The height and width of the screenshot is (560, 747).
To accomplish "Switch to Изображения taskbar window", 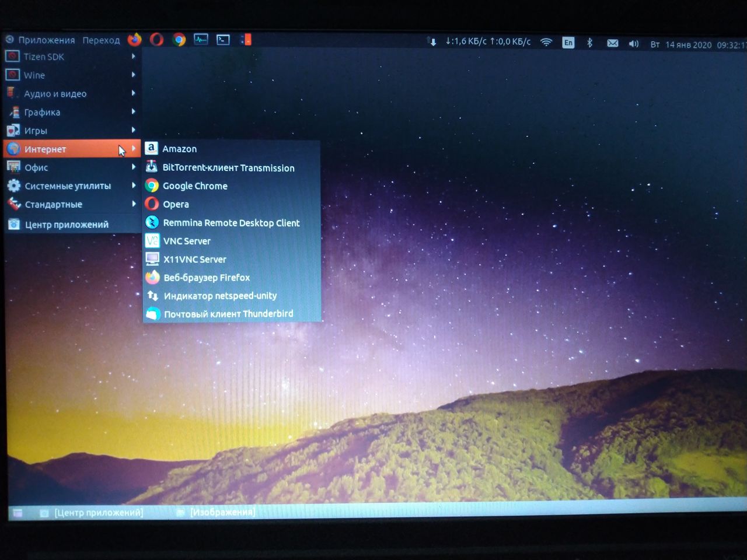I will pyautogui.click(x=216, y=512).
